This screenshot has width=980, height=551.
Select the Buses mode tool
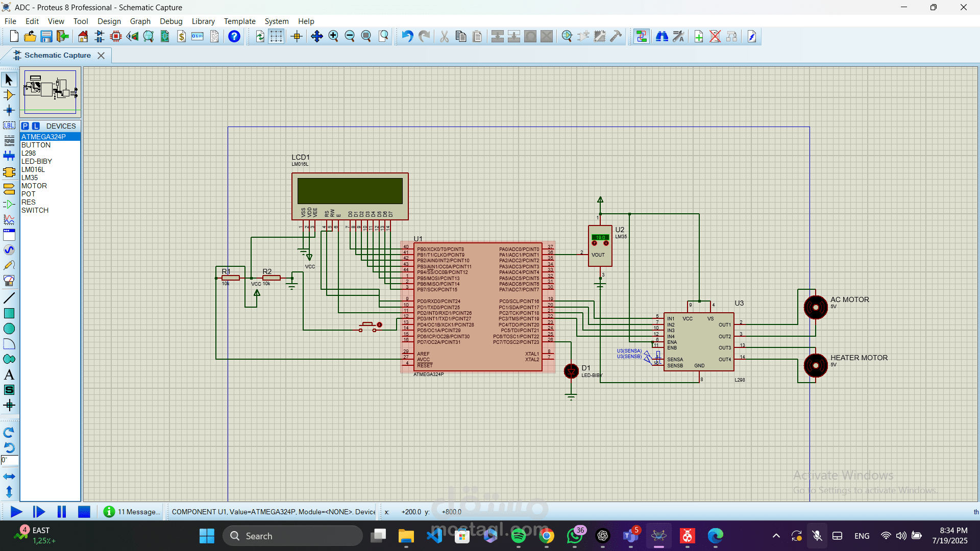[9, 156]
